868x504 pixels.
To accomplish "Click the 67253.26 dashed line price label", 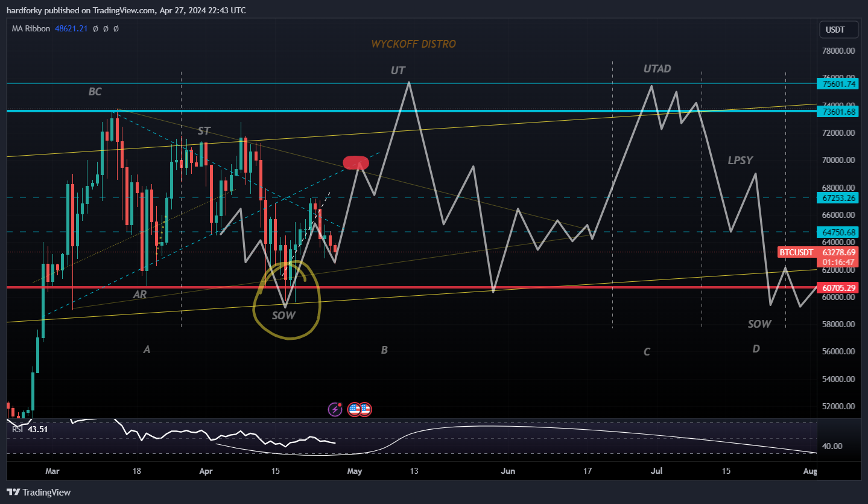I will tap(838, 197).
